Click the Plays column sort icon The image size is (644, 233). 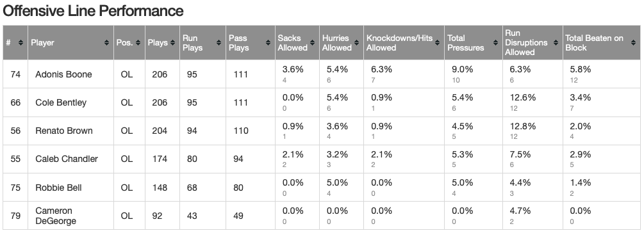(172, 43)
